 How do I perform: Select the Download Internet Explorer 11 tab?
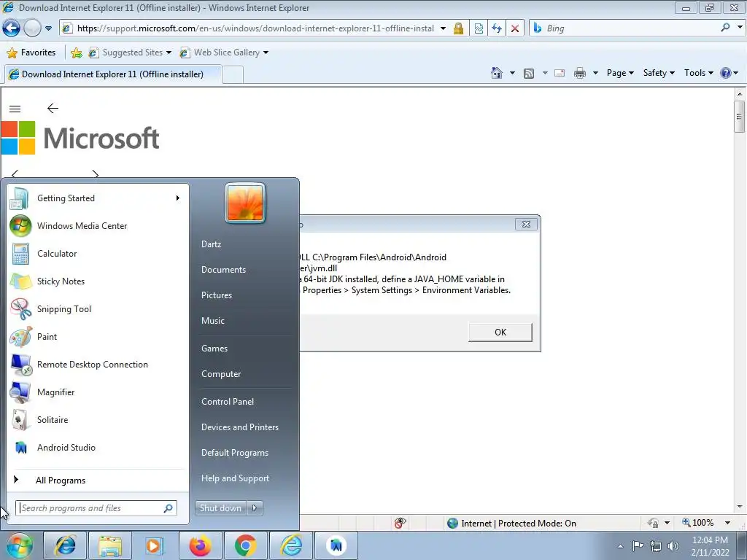112,74
